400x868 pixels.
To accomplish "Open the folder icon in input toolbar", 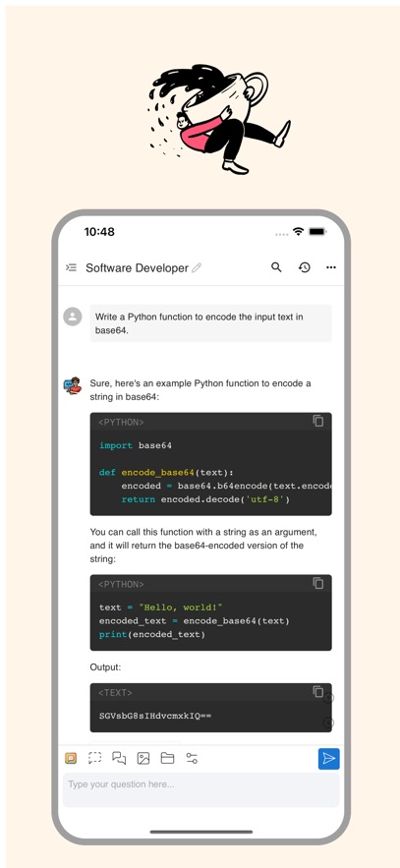I will tap(168, 758).
